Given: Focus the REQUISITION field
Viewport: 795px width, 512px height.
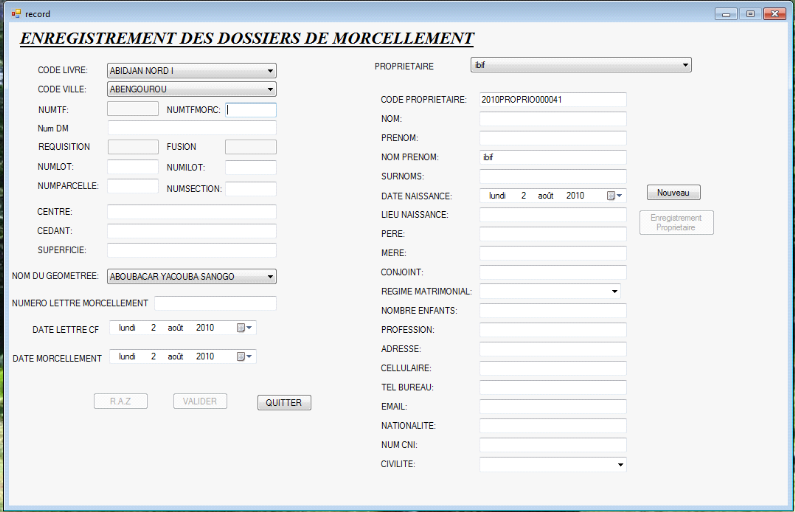Looking at the screenshot, I should (x=133, y=147).
